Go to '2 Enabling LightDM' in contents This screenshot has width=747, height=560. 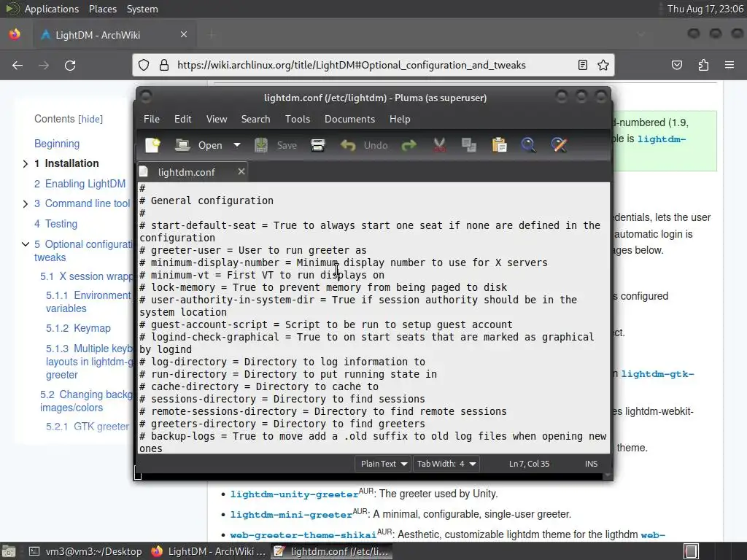[x=80, y=184]
